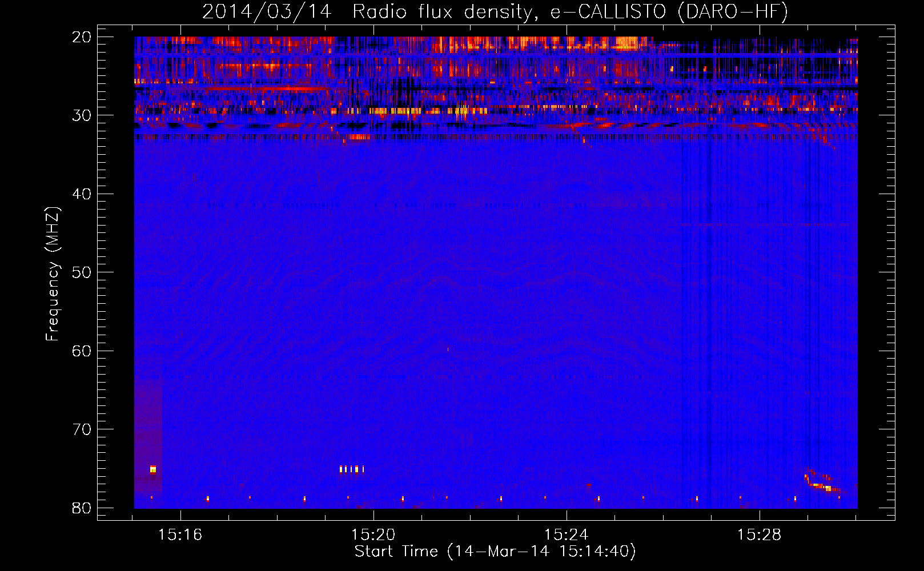This screenshot has height=571, width=924.
Task: Click the 15:16 time tick label
Action: click(x=180, y=534)
